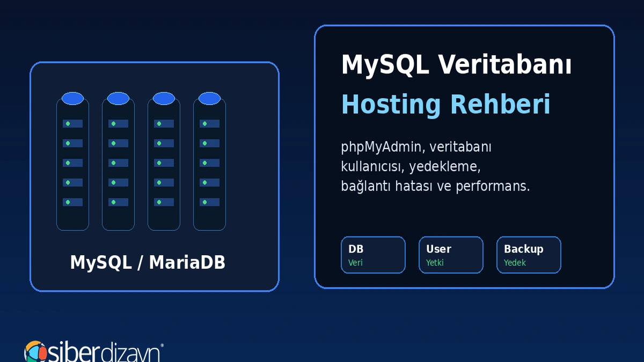Click the Backup Yedek badge
The width and height of the screenshot is (644, 362).
[x=529, y=255]
